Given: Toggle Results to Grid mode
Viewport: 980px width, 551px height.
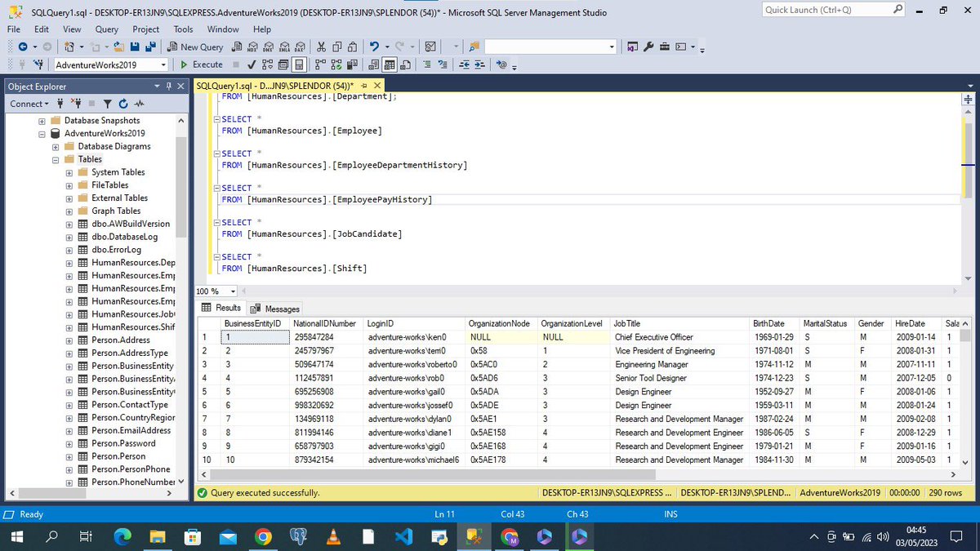Looking at the screenshot, I should click(390, 64).
